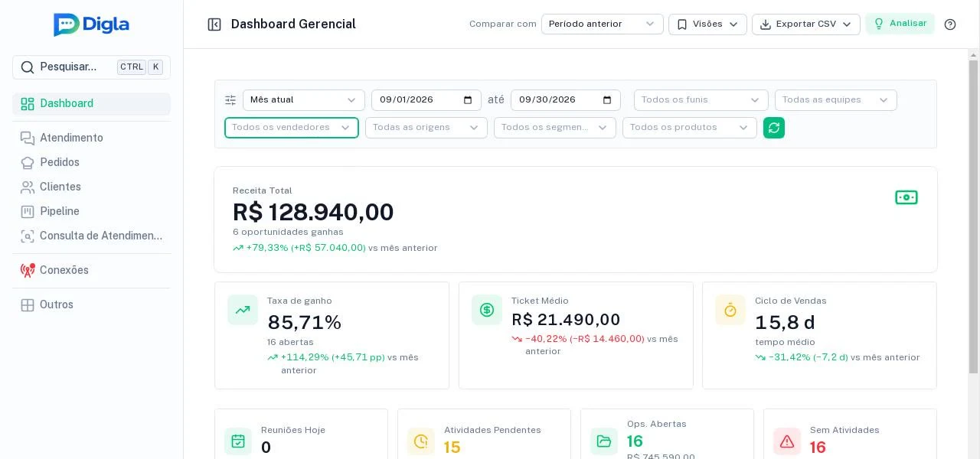Open Outros in the sidebar

91,305
